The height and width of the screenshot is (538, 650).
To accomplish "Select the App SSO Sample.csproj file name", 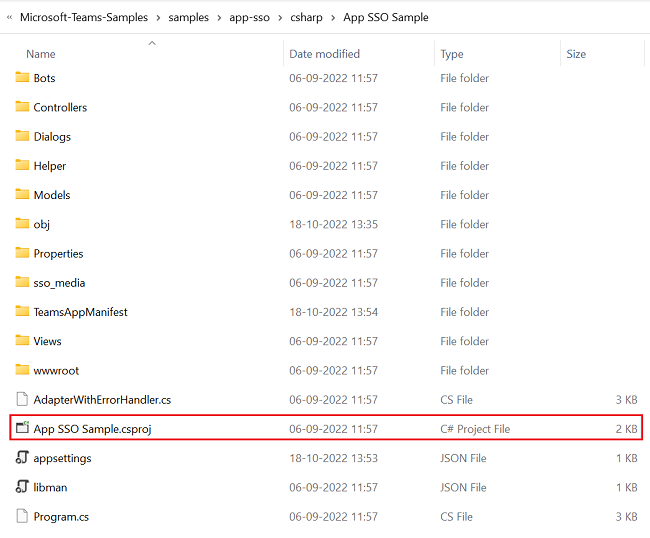I will pos(92,429).
